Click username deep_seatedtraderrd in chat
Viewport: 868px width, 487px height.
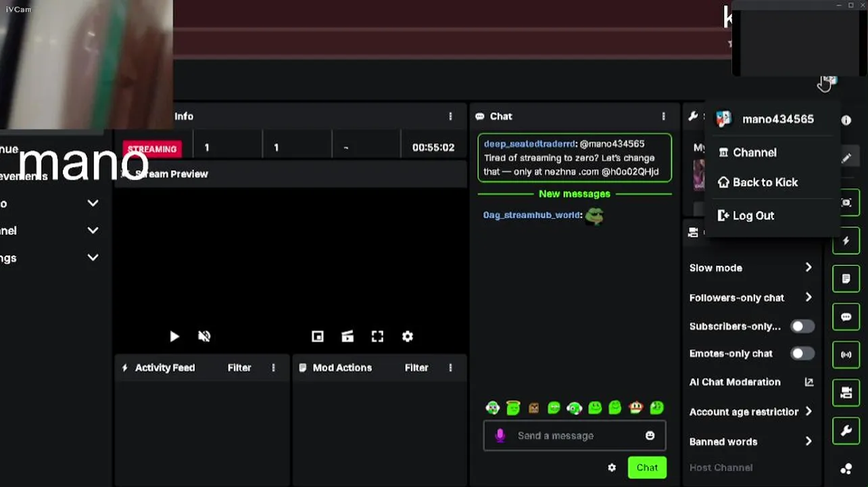530,144
